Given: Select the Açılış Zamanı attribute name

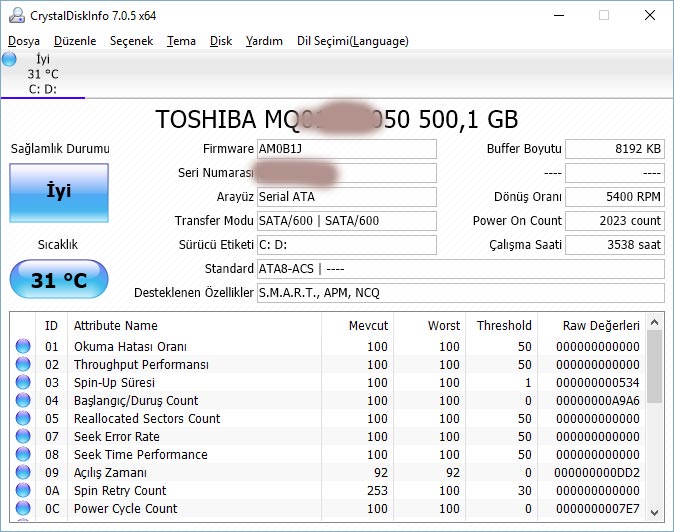Looking at the screenshot, I should coord(110,473).
